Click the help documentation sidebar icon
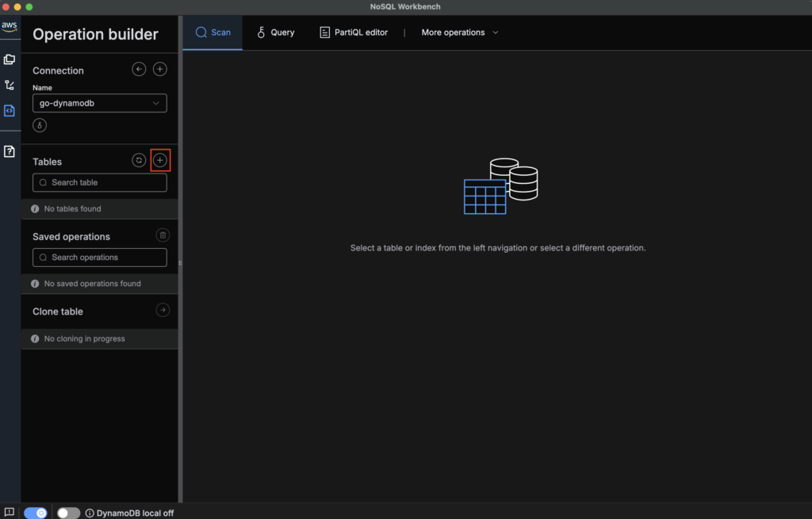812x519 pixels. pyautogui.click(x=10, y=151)
